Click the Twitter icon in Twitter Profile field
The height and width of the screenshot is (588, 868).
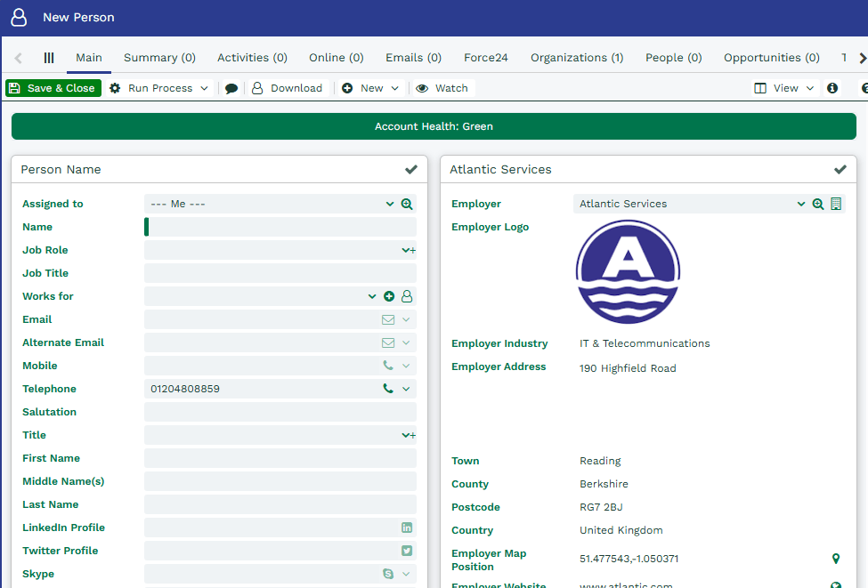(x=407, y=551)
